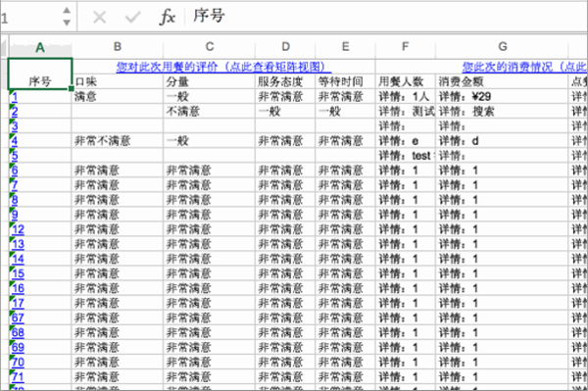Open the 您此次的消费情况 link
Viewport: 588px width, 391px height.
pyautogui.click(x=524, y=67)
